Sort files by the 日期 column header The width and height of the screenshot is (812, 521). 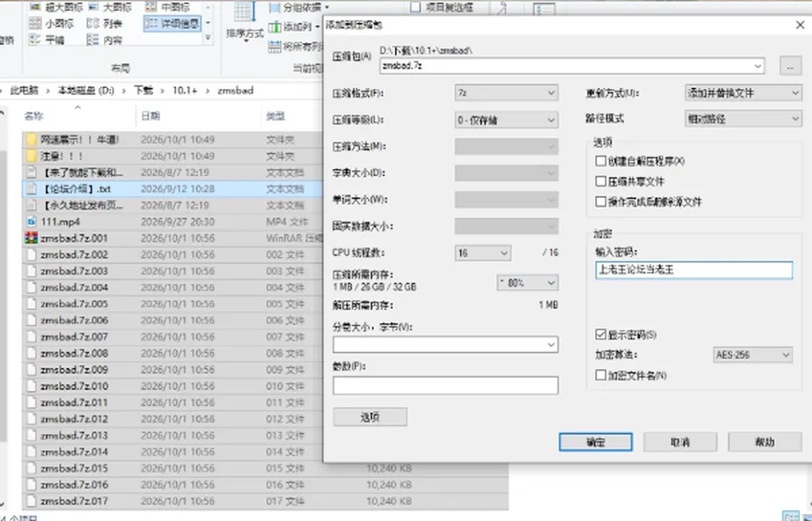(151, 116)
